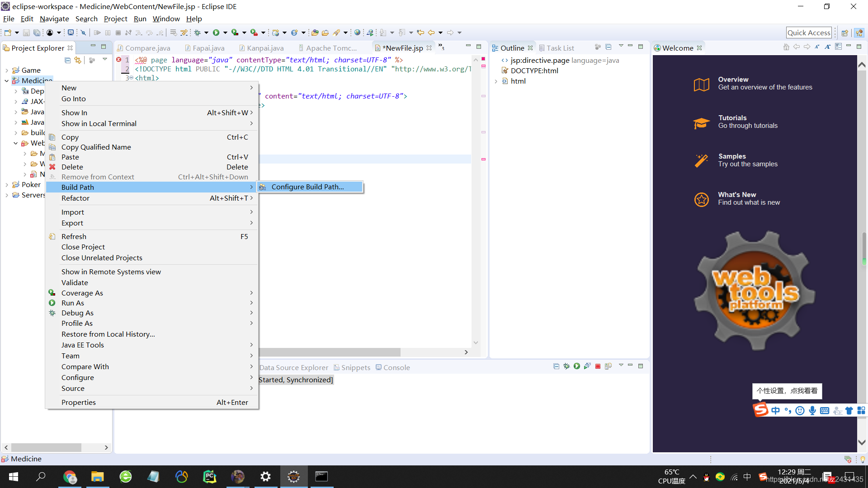Expand the html node in Outline
The width and height of the screenshot is (868, 488).
496,81
